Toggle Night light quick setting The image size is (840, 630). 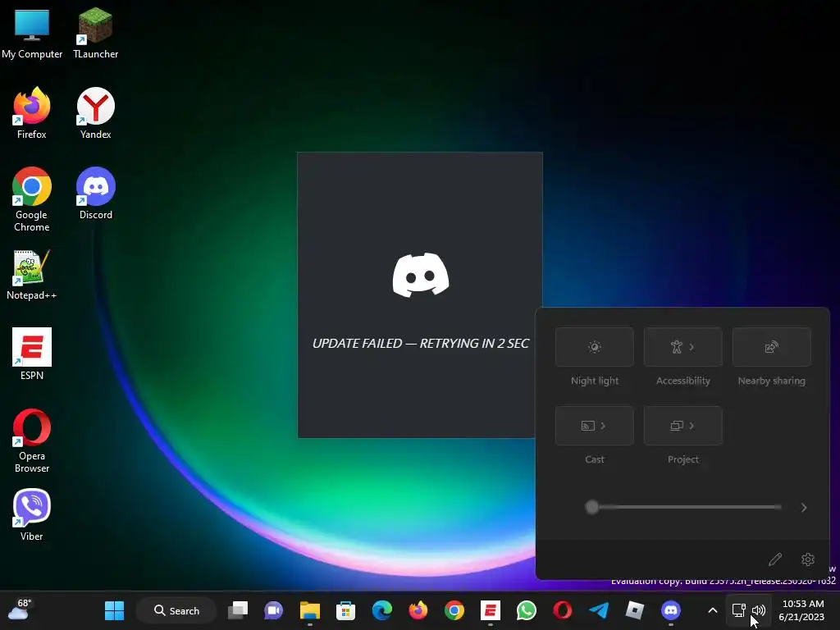click(x=594, y=347)
